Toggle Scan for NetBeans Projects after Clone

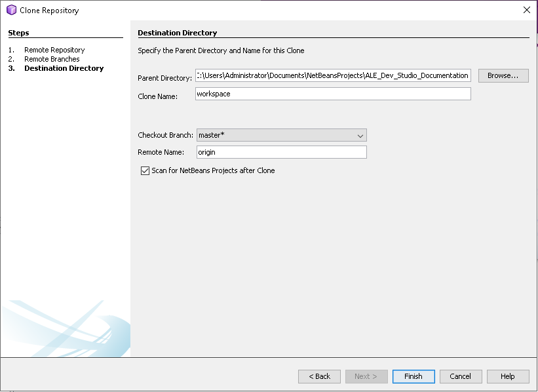(x=145, y=170)
